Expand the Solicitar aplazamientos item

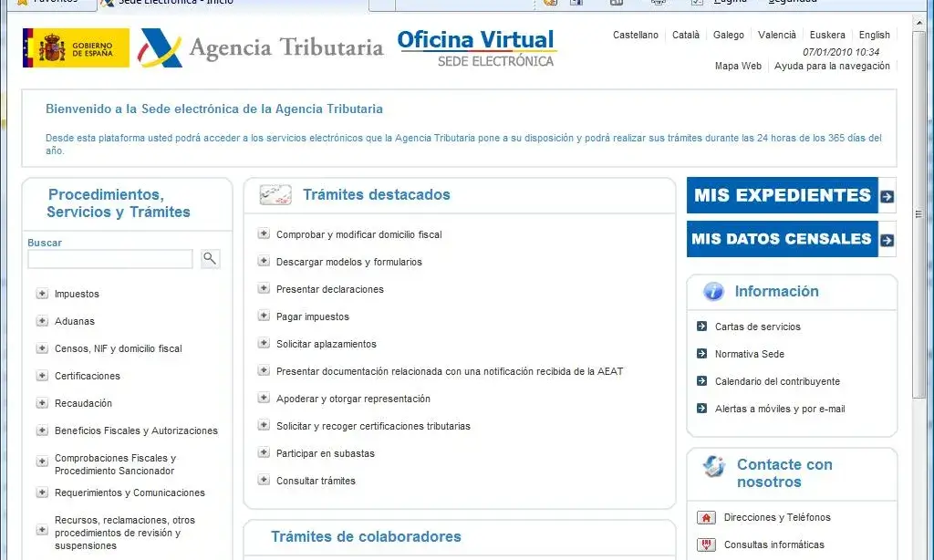264,343
